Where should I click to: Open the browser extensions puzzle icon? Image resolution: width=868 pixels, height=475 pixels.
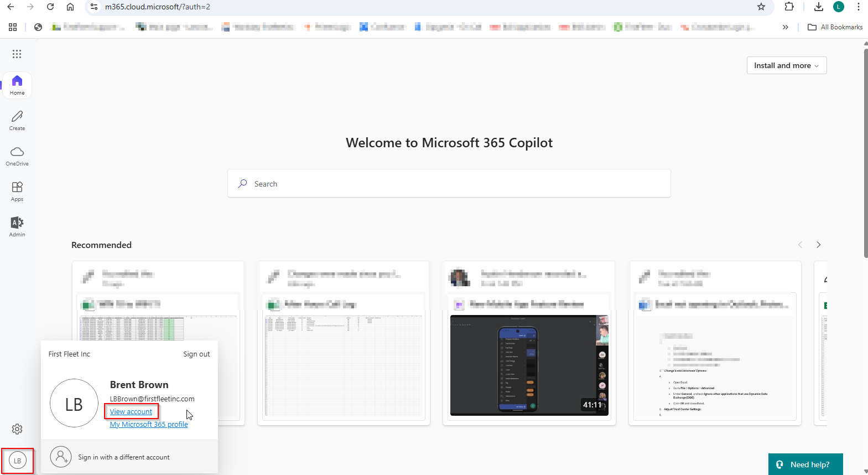point(789,7)
